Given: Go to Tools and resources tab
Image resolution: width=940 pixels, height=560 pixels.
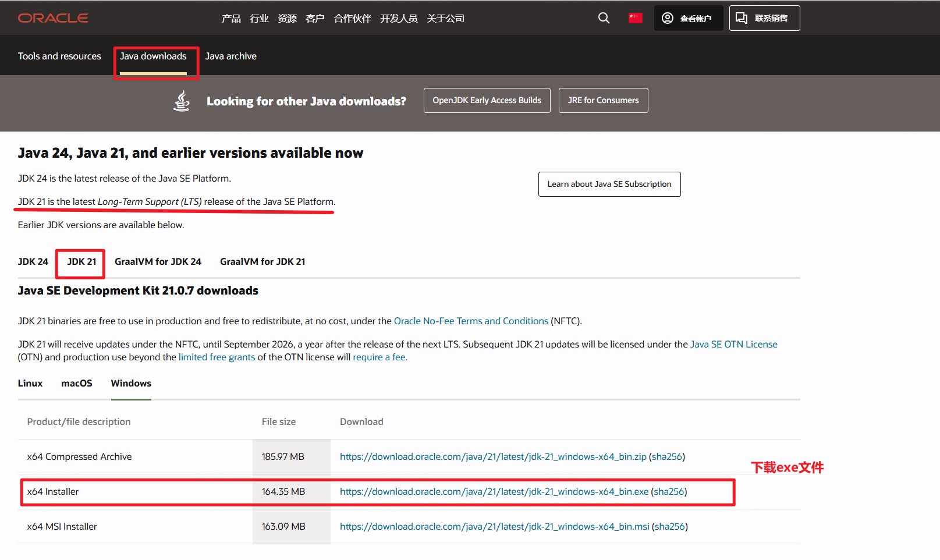Looking at the screenshot, I should pos(59,56).
